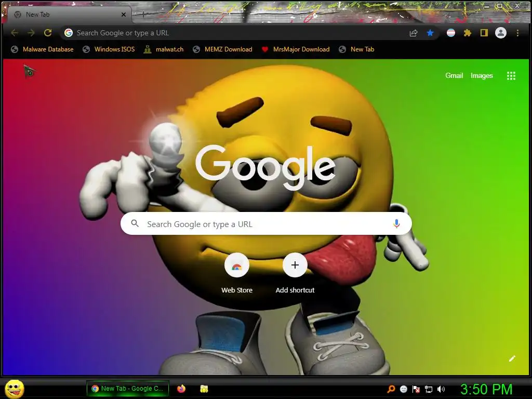Open the Action Center flag tray icon
Screen dimensions: 532x399
point(416,389)
